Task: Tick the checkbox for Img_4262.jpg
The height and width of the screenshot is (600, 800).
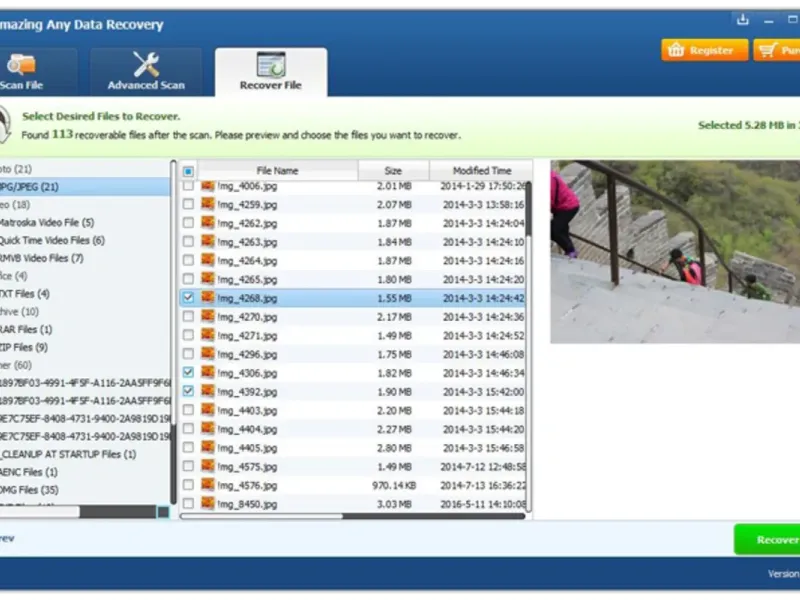Action: pyautogui.click(x=188, y=223)
